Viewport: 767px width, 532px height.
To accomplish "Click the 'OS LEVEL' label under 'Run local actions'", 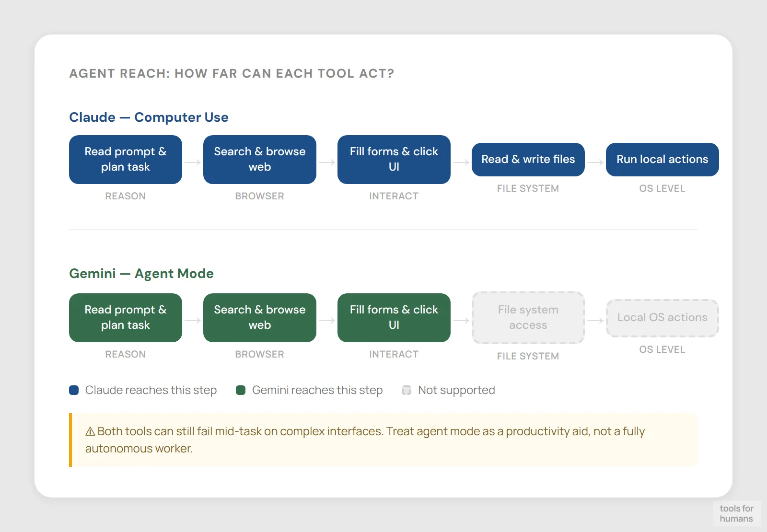I will (x=662, y=188).
